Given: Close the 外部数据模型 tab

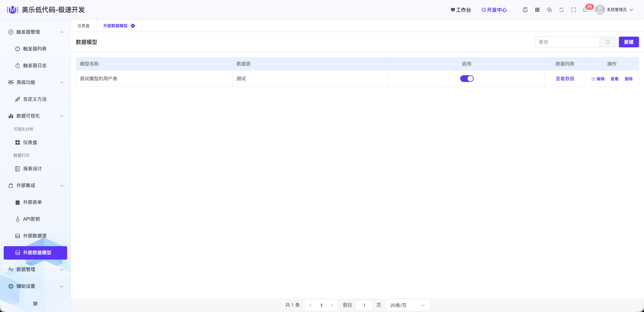Looking at the screenshot, I should [133, 26].
